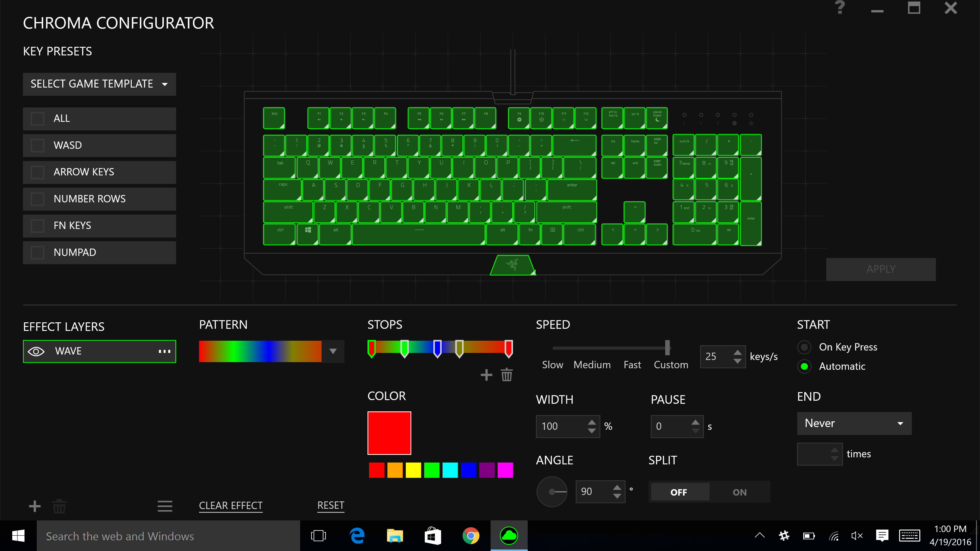This screenshot has width=980, height=551.
Task: Click the Razer logo key on keyboard
Action: click(512, 265)
